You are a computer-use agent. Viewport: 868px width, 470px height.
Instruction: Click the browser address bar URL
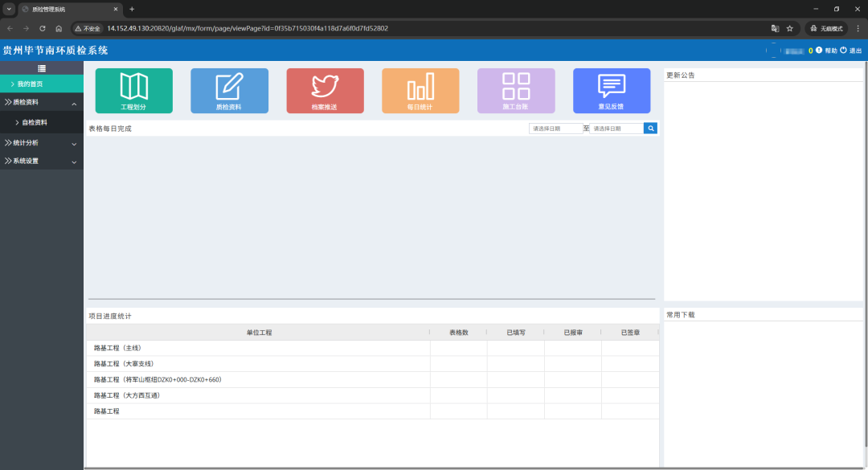click(x=248, y=28)
